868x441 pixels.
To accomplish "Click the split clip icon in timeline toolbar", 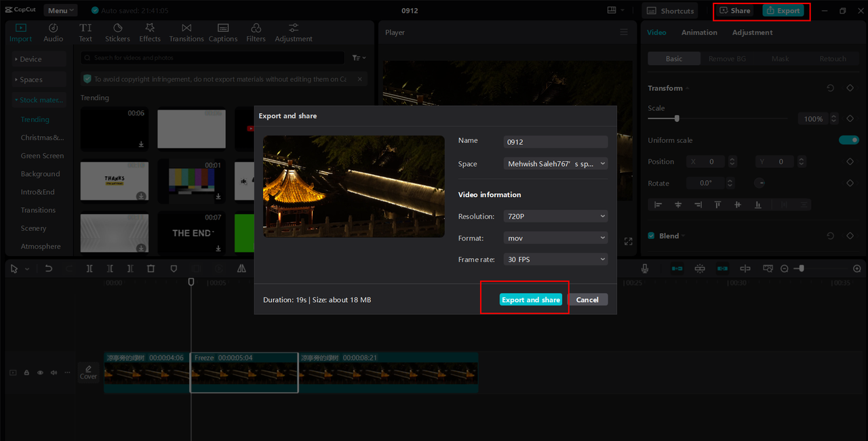I will 90,269.
